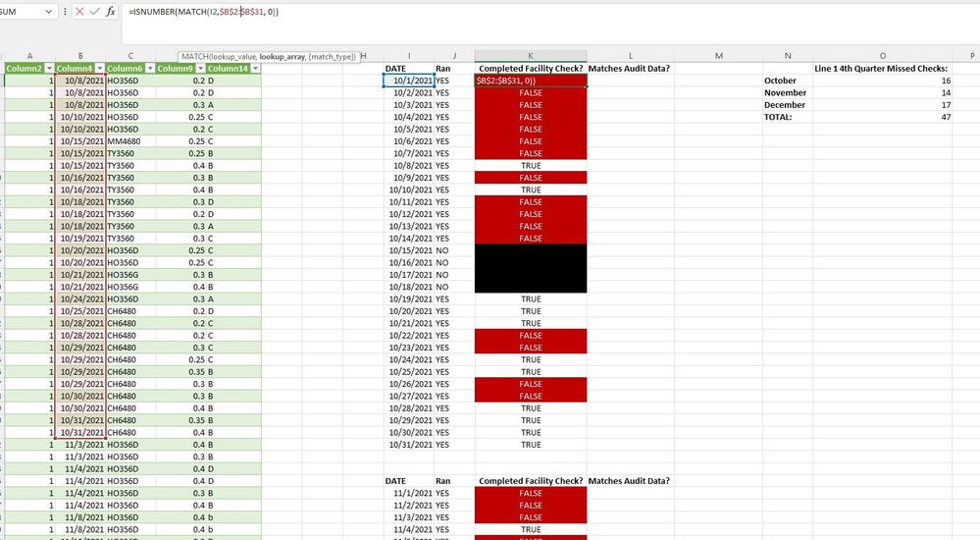Click the FALSE cell in the 10/9/2021 row
Screen dimensions: 980x540
[x=531, y=178]
